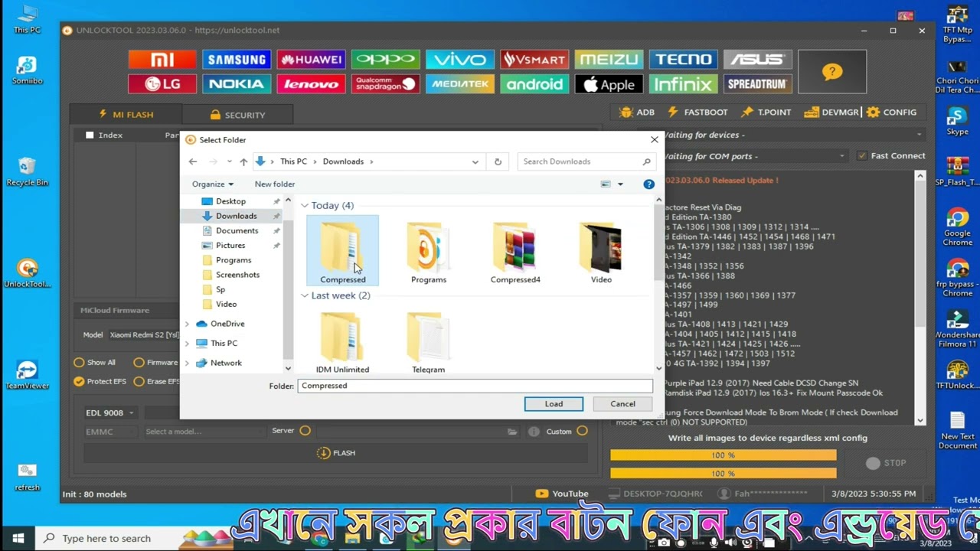Choose the Spreadtrum brand tile

point(757,84)
